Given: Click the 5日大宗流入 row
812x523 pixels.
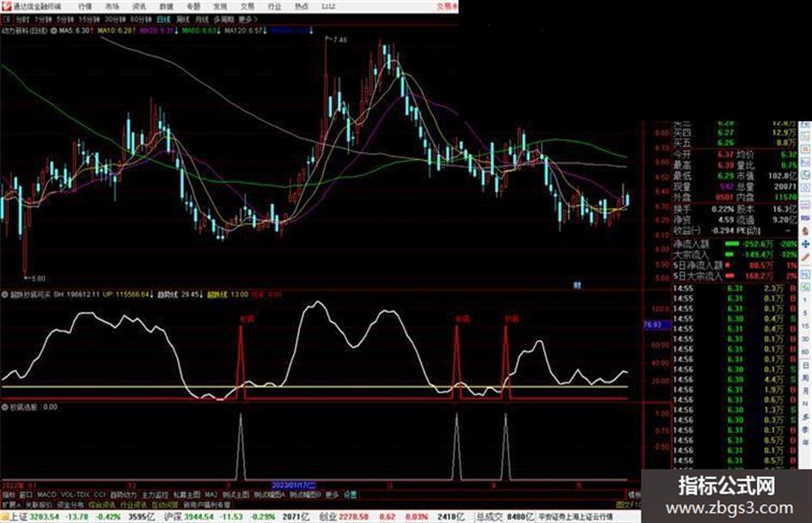Looking at the screenshot, I should coord(736,276).
